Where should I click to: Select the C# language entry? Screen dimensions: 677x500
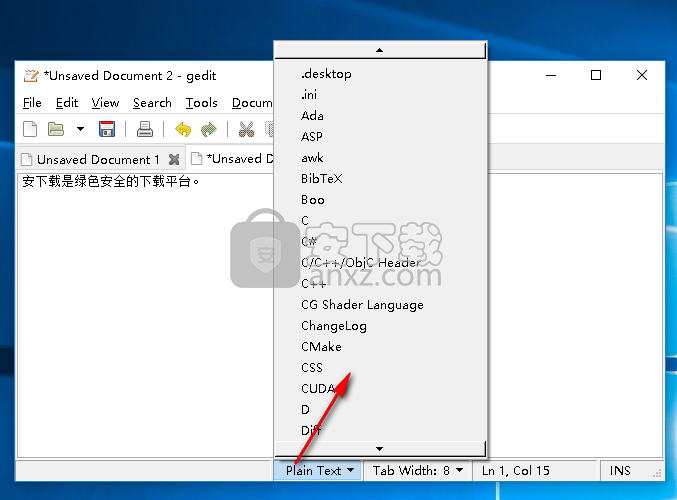pos(380,241)
